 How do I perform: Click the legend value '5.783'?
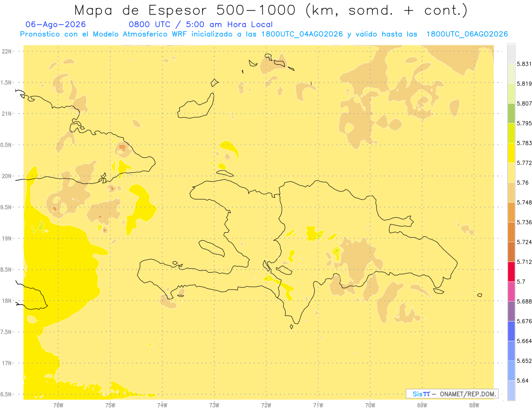(524, 143)
